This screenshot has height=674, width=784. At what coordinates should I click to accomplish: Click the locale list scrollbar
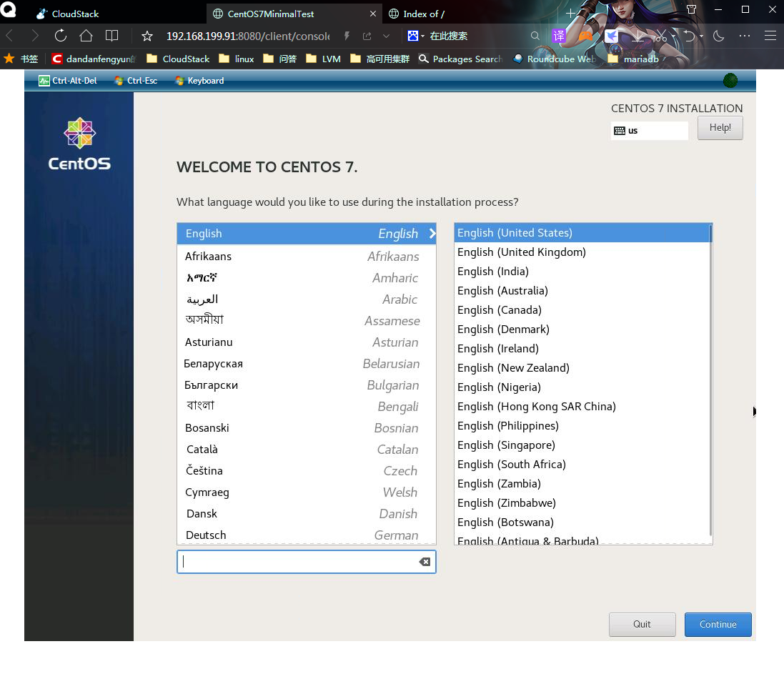[710, 380]
